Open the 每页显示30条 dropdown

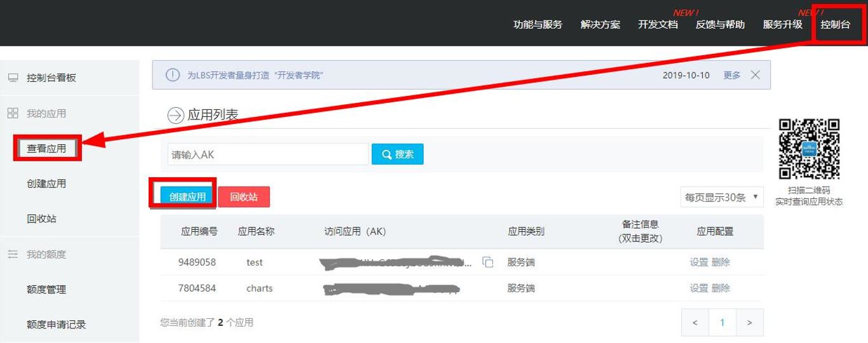tap(722, 197)
